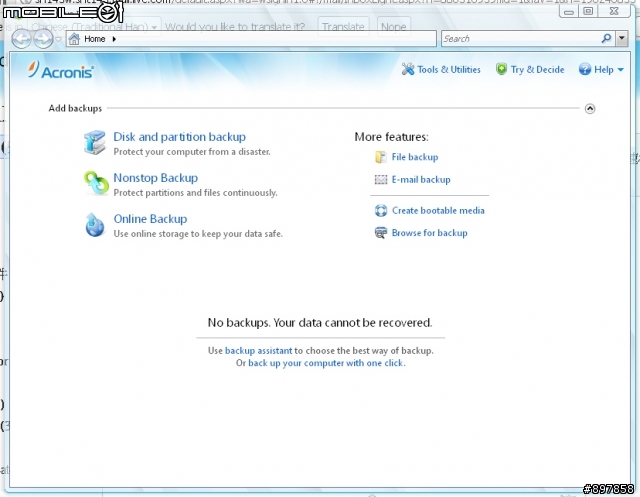The width and height of the screenshot is (640, 497).
Task: Click 'No backups. Your data cannot be recovered.'
Action: pos(320,323)
